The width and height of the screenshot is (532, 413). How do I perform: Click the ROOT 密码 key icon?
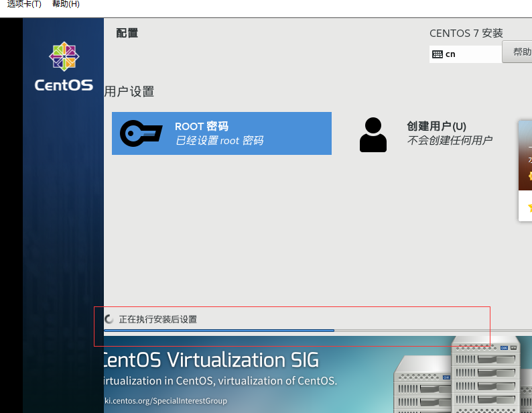coord(141,133)
